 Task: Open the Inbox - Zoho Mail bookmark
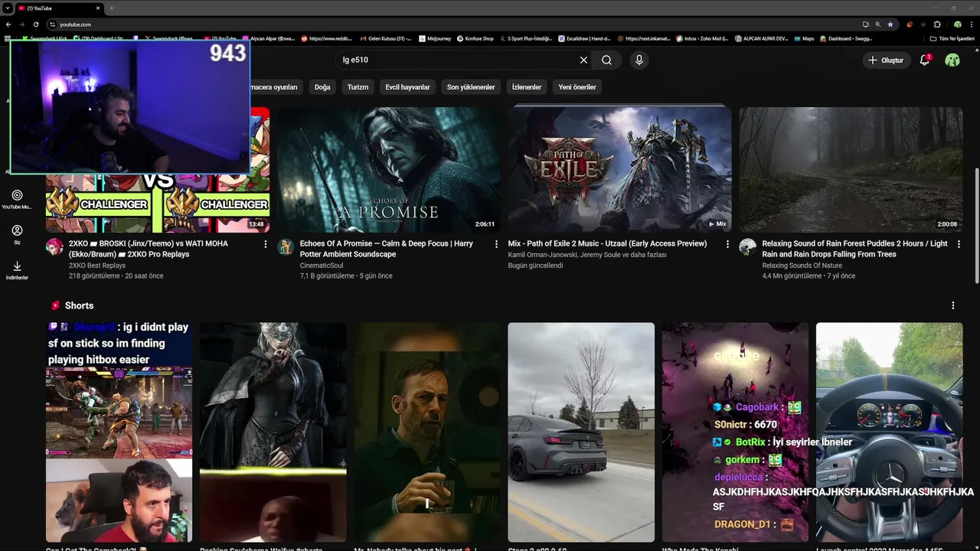702,38
